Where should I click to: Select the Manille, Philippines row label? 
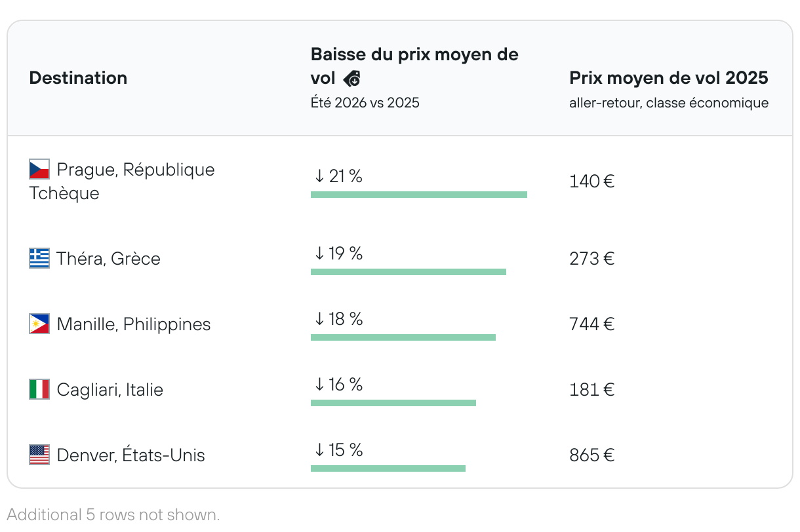point(134,324)
